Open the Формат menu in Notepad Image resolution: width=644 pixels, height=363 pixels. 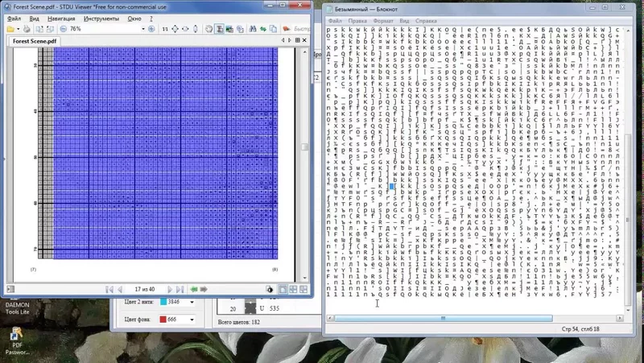[383, 21]
